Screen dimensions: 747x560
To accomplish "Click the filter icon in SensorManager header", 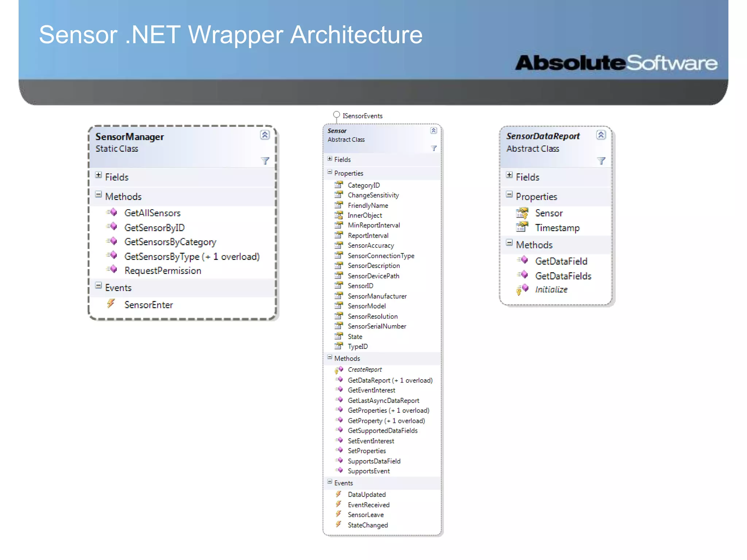I will pos(265,161).
